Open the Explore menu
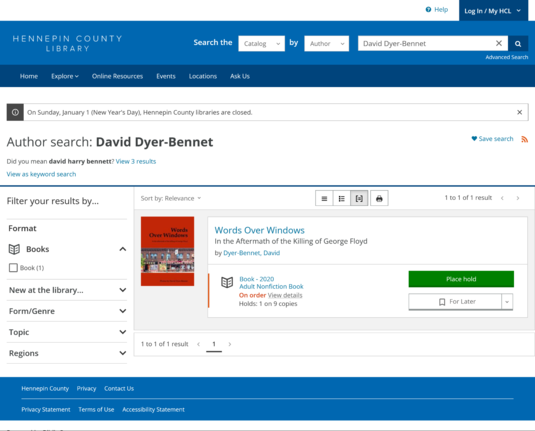535x431 pixels. coord(65,76)
